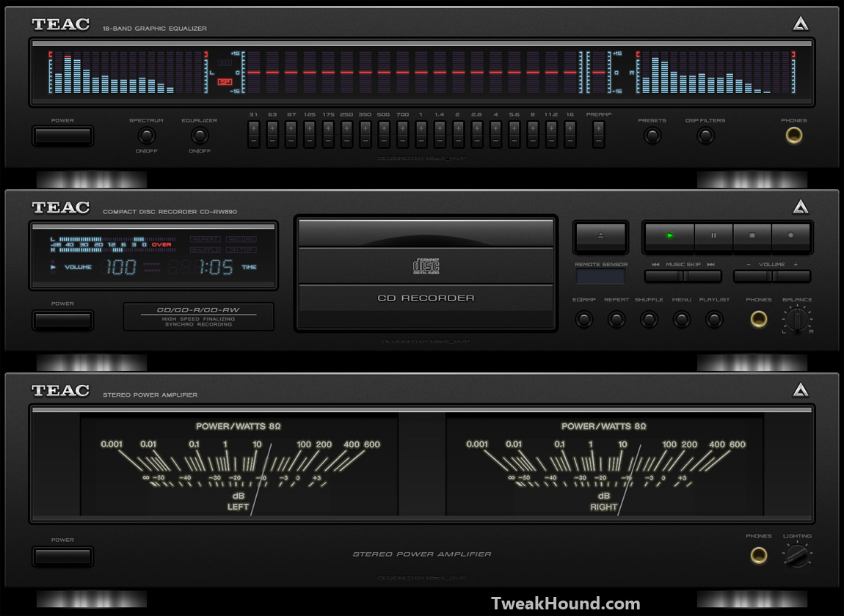Screen dimensions: 844x616
Task: Click the Phones jack on the power amplifier
Action: [759, 555]
